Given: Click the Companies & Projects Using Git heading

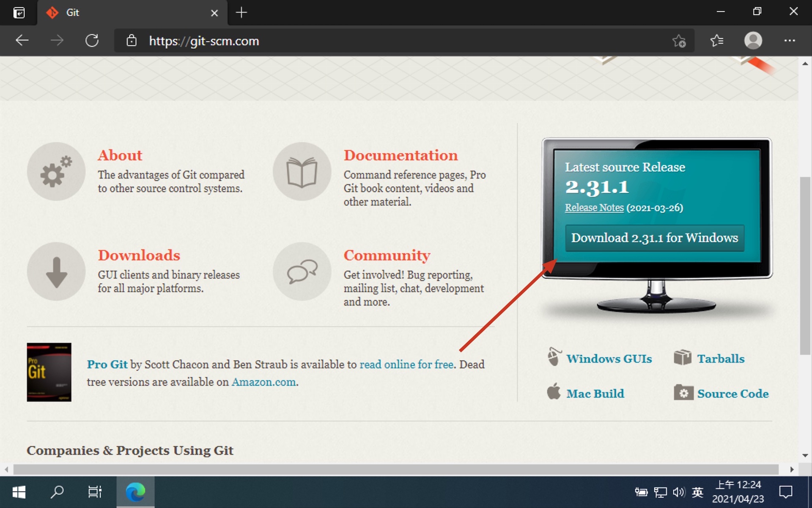Looking at the screenshot, I should 130,450.
